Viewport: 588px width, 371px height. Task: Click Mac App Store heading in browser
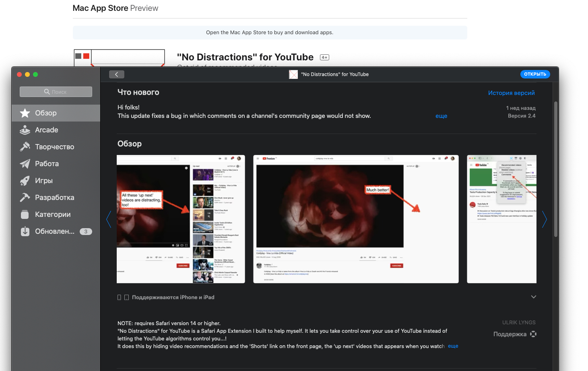click(101, 8)
